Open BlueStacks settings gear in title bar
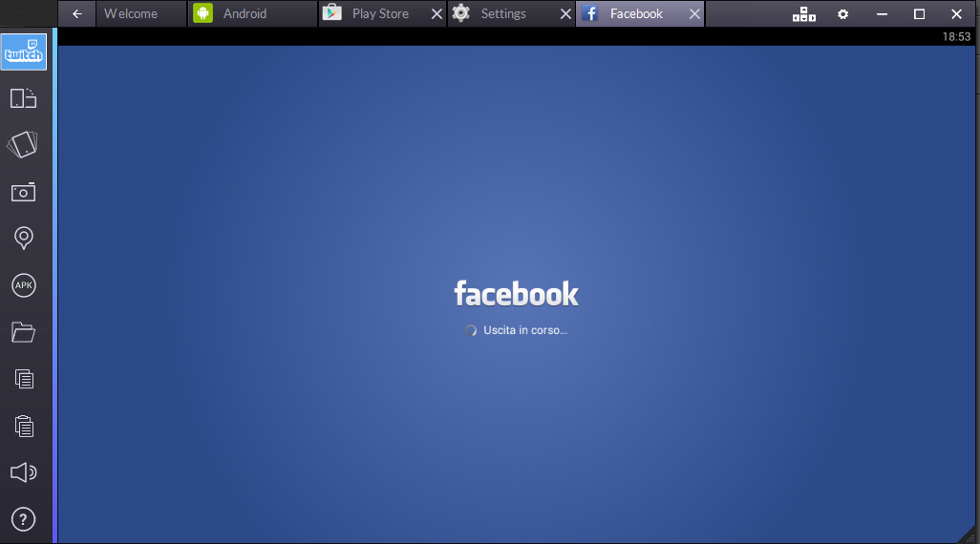Image resolution: width=980 pixels, height=544 pixels. point(842,13)
